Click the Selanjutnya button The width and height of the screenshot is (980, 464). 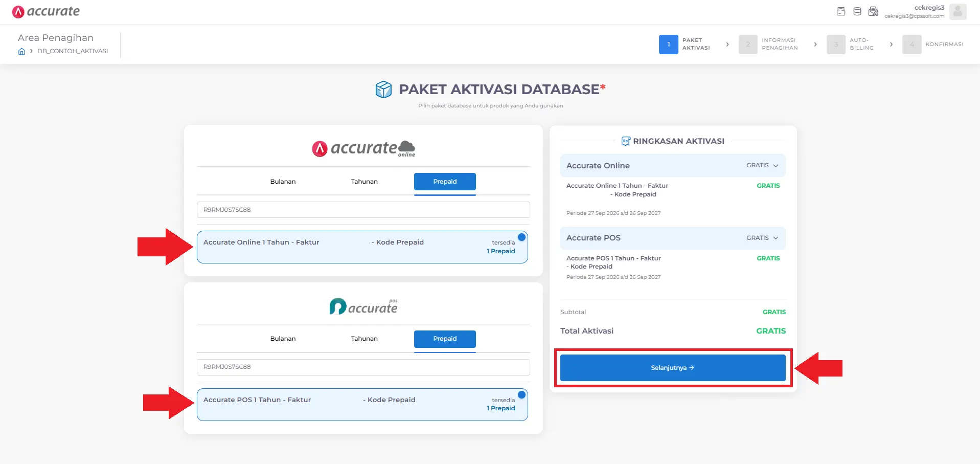[x=673, y=368]
